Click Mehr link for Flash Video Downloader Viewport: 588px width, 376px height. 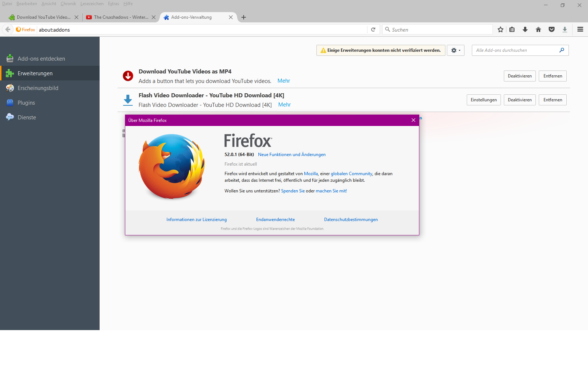pos(284,105)
